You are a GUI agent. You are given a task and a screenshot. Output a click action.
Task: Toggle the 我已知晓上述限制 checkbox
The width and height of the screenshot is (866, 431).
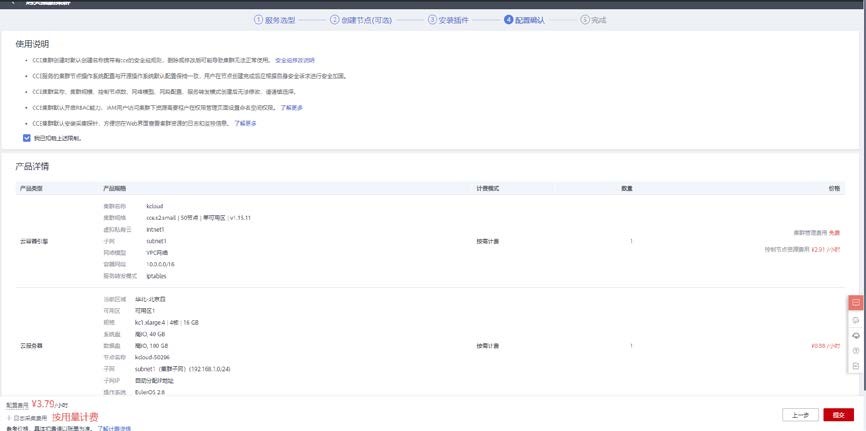27,138
